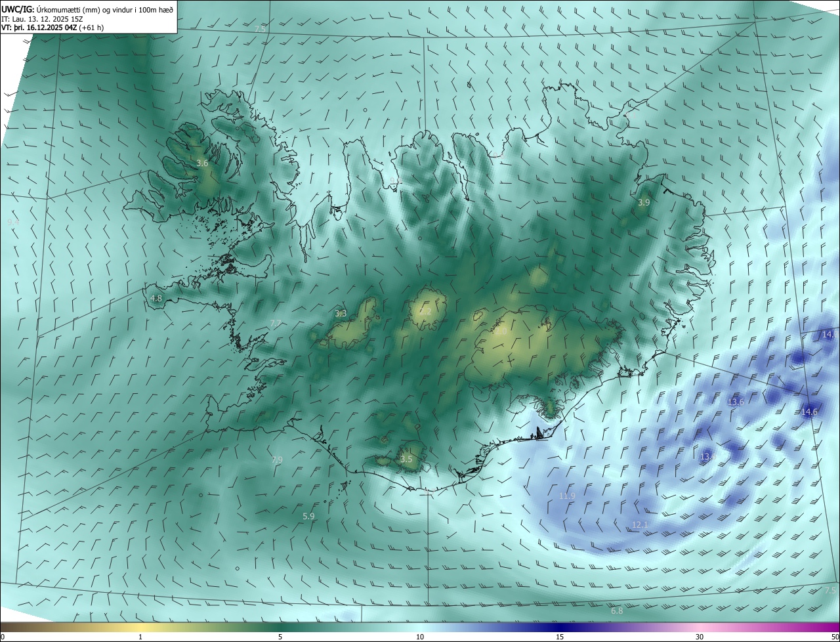Image resolution: width=840 pixels, height=642 pixels.
Task: Select the 5 tick on the colour scale
Action: (x=280, y=637)
